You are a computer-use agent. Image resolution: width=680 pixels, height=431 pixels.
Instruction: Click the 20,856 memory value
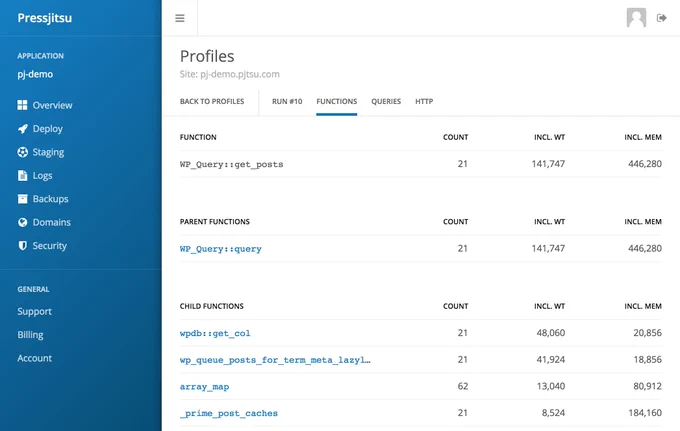647,333
